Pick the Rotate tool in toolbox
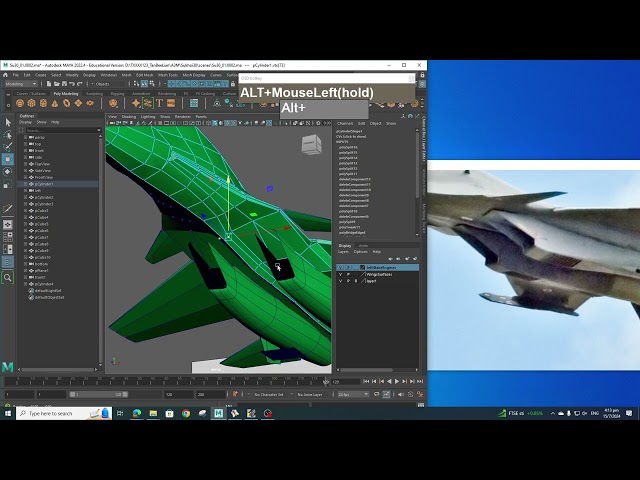Image resolution: width=640 pixels, height=480 pixels. pyautogui.click(x=8, y=172)
